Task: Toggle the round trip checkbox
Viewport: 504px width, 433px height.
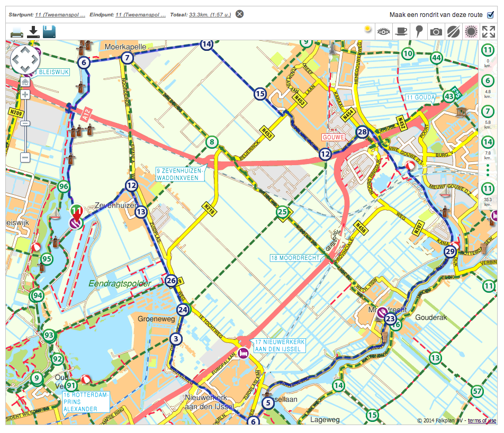Action: click(490, 14)
